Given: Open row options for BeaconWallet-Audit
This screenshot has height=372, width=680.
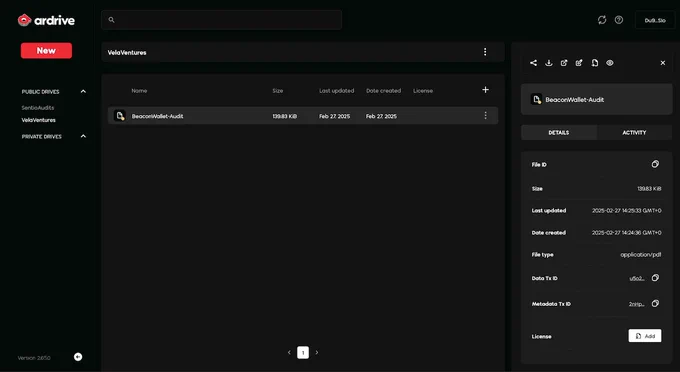Looking at the screenshot, I should coord(485,115).
